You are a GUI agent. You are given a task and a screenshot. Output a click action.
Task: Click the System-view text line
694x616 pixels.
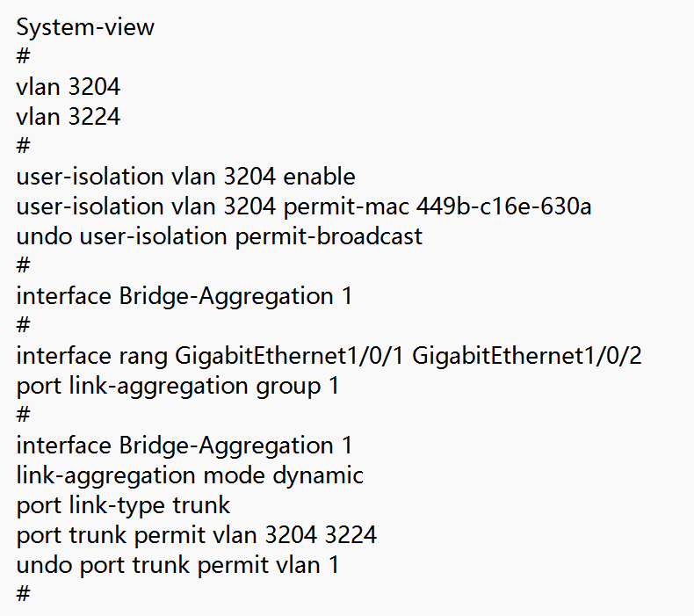[x=85, y=27]
